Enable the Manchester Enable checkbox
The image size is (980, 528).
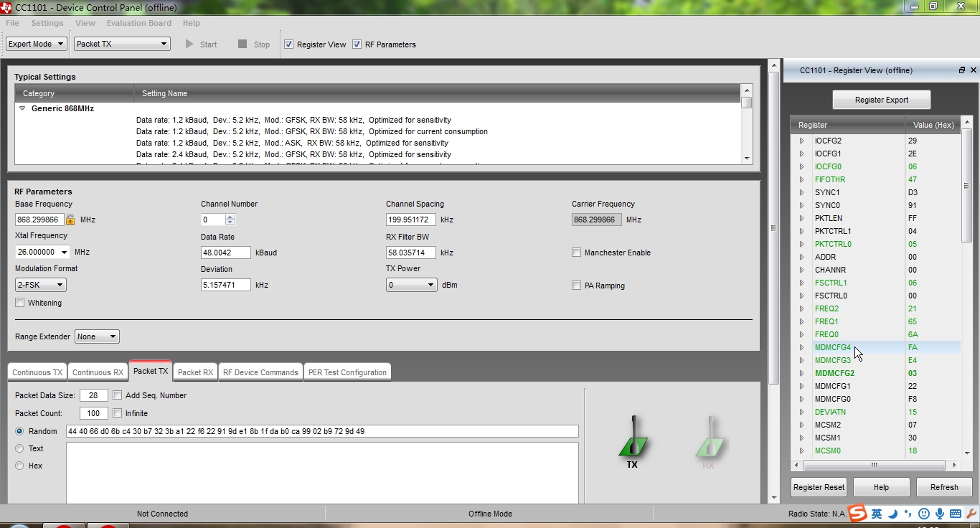click(x=576, y=253)
